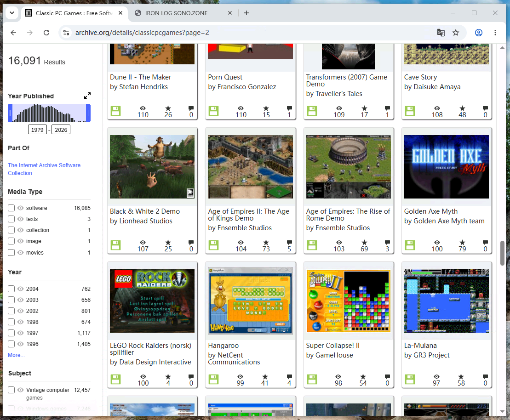The width and height of the screenshot is (510, 420).
Task: Bookmark this page with star icon
Action: (x=456, y=33)
